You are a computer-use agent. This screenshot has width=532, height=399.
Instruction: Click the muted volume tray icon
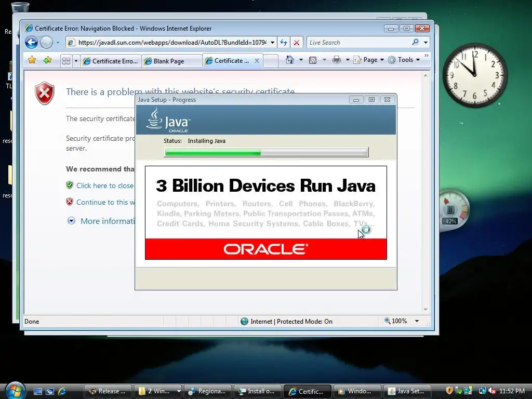click(492, 391)
